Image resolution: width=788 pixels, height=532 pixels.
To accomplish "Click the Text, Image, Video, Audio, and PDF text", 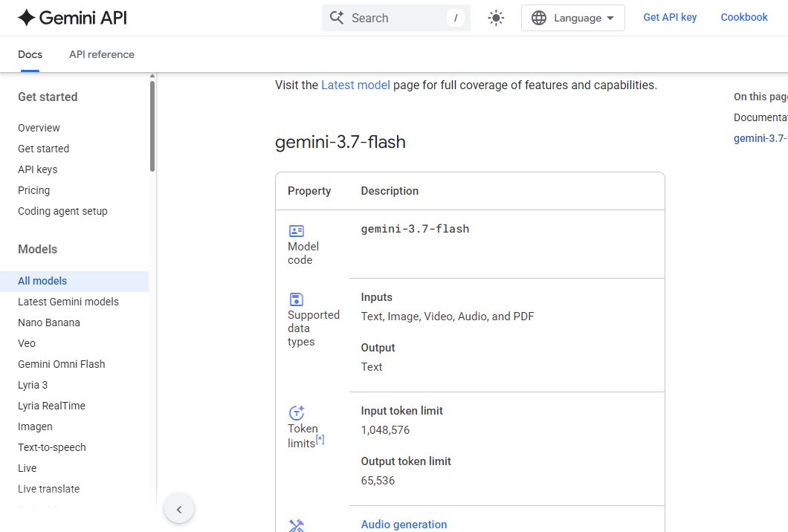I will [448, 317].
